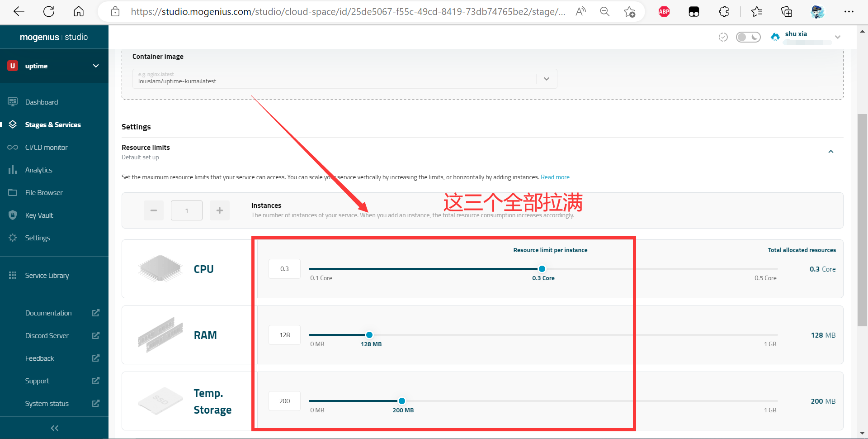Open the Service Library grid icon
This screenshot has height=439, width=868.
13,275
